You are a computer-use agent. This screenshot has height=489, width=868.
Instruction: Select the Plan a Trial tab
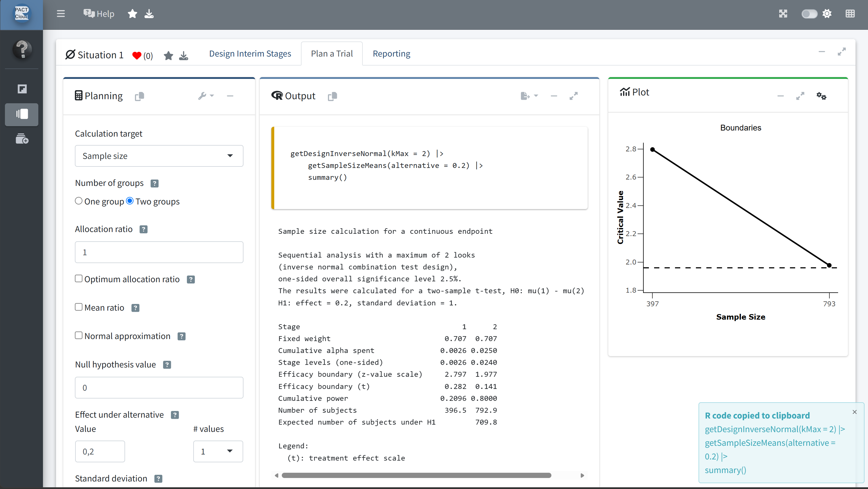point(332,54)
